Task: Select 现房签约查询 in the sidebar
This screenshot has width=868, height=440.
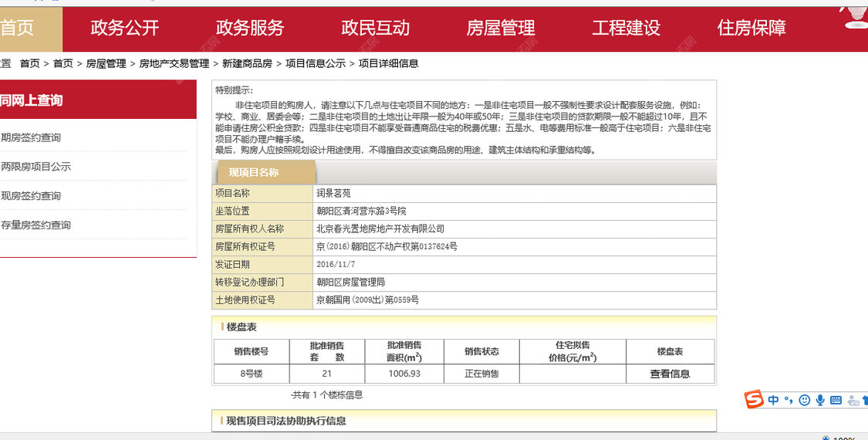Action: [x=31, y=195]
